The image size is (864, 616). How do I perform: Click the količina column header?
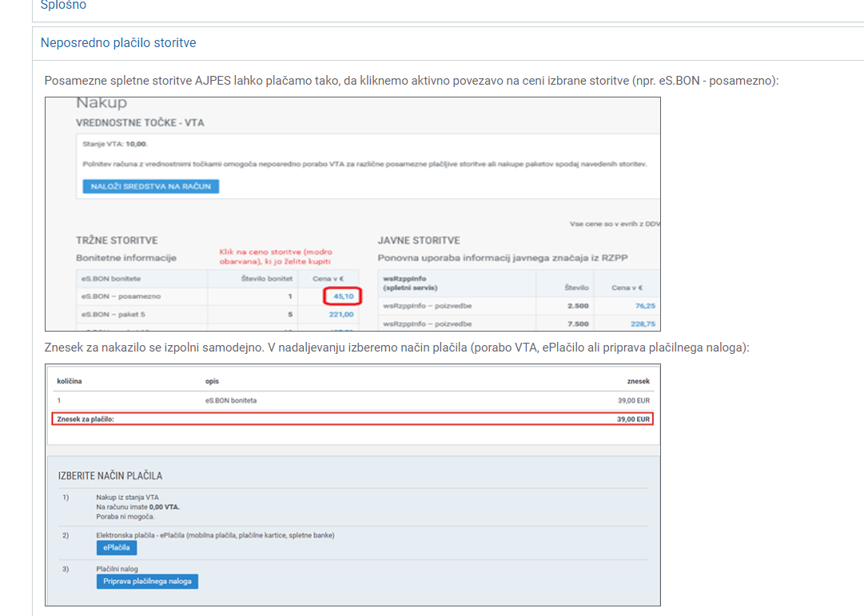(x=70, y=381)
